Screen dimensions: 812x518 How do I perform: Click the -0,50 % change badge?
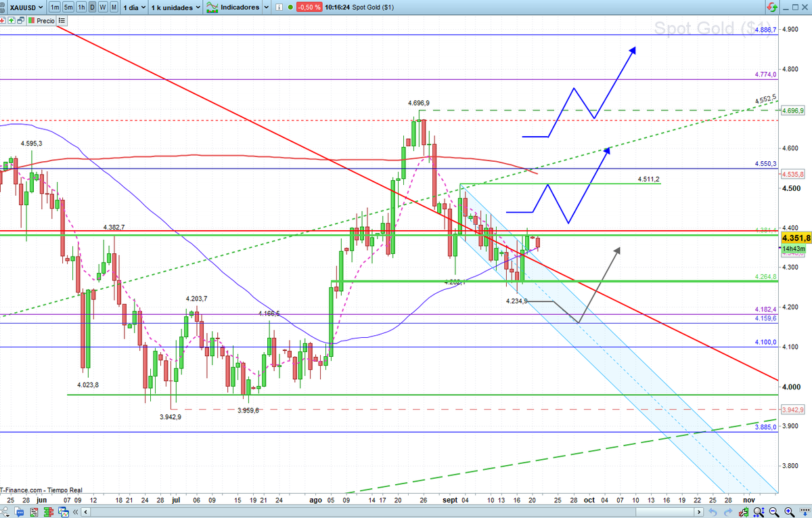309,7
